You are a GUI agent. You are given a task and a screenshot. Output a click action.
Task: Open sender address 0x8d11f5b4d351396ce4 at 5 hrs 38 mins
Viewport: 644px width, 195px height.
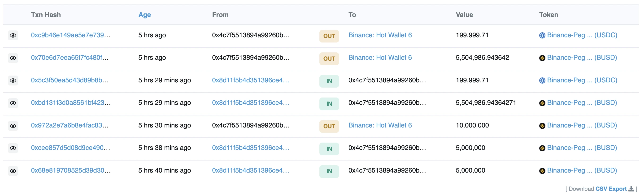(x=250, y=148)
